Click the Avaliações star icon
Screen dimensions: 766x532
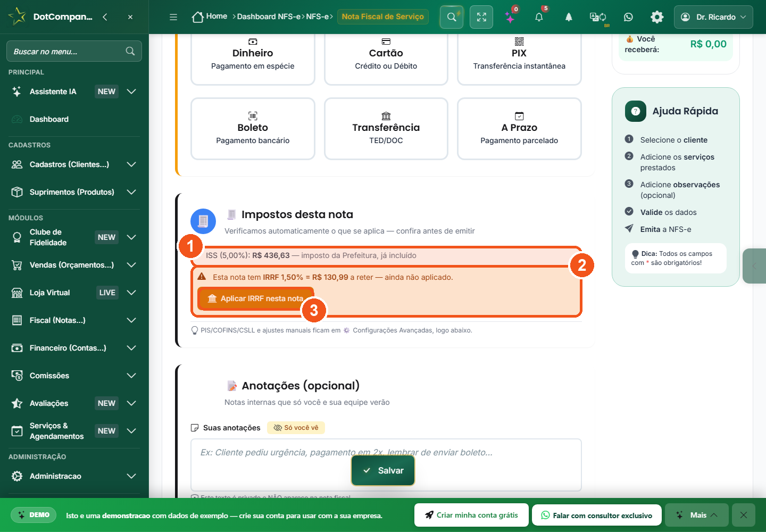pos(17,403)
